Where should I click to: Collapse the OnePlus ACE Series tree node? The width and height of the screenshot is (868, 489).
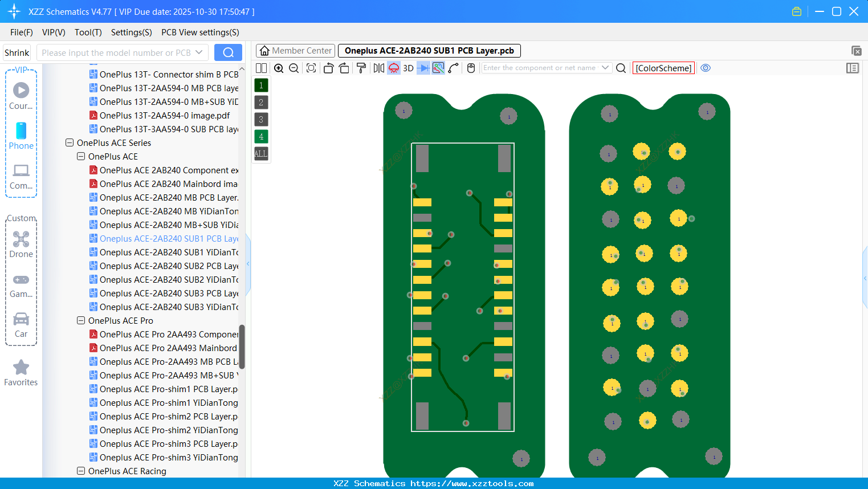click(69, 142)
